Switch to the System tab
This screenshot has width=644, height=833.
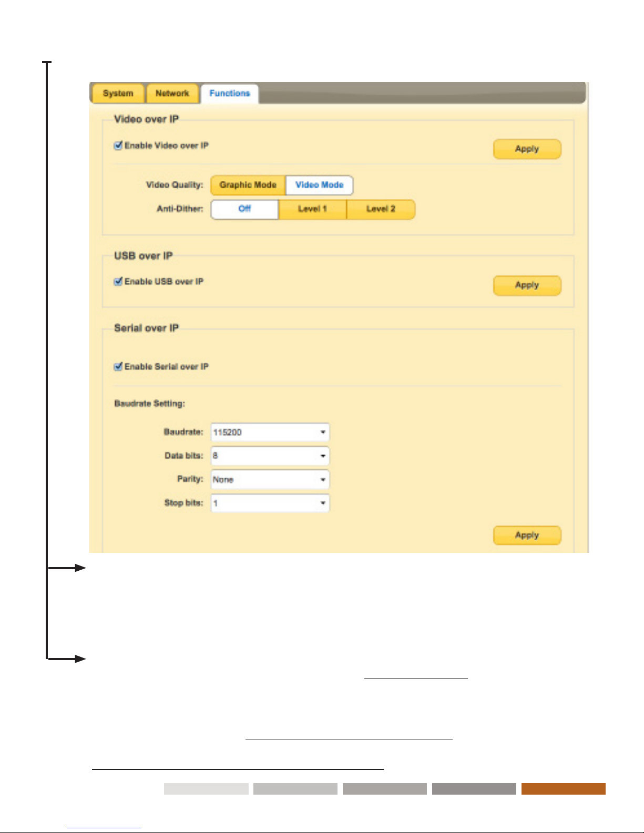point(118,94)
